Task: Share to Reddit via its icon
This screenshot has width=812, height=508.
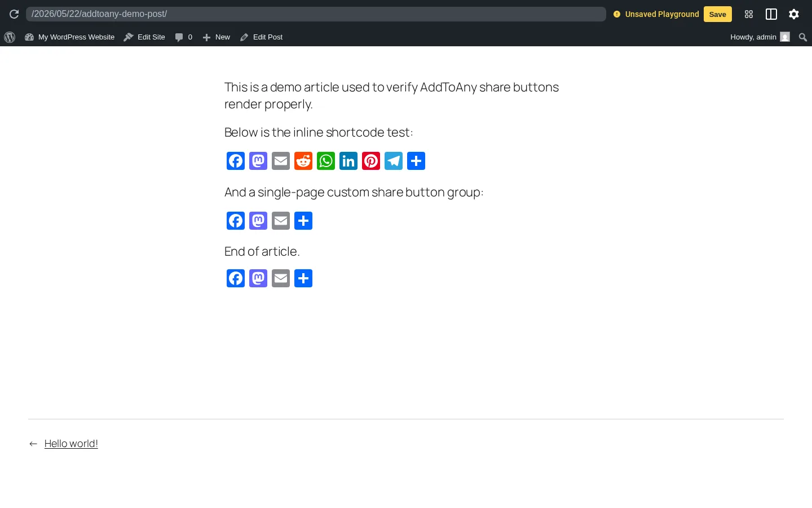Action: [x=303, y=161]
